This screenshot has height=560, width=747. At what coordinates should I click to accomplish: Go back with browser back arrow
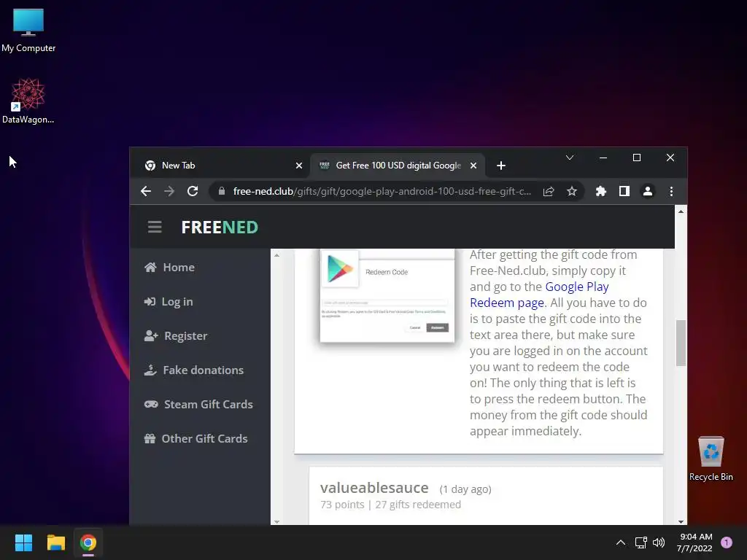coord(146,192)
